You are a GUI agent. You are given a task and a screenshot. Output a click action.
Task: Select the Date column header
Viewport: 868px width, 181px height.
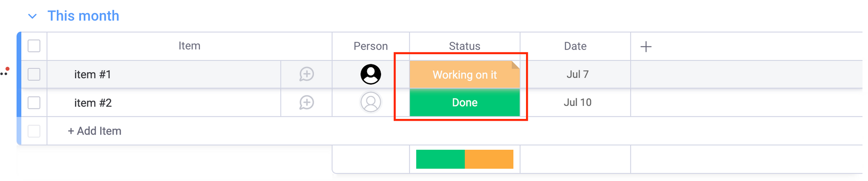[x=575, y=46]
